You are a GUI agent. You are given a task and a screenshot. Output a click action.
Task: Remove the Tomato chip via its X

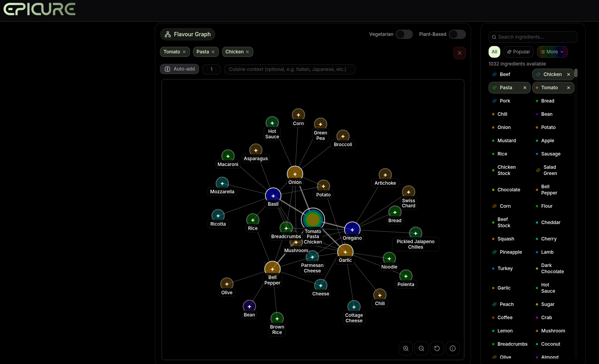coord(184,52)
